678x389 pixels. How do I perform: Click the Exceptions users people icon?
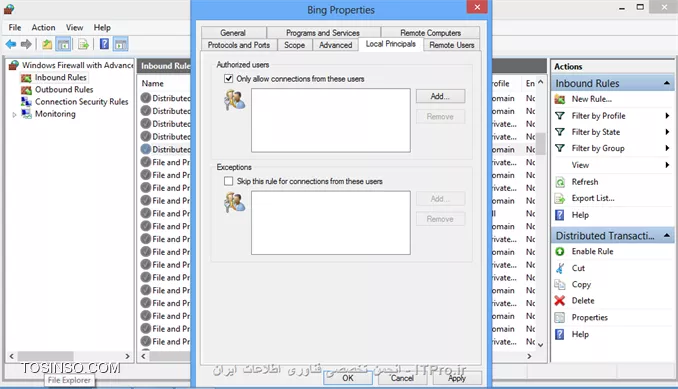pos(235,202)
